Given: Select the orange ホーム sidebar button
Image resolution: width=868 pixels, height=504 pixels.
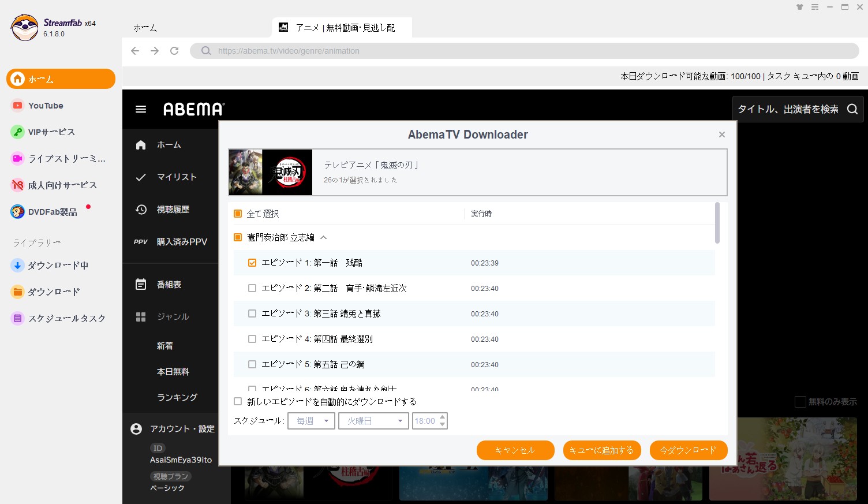Looking at the screenshot, I should coord(61,79).
